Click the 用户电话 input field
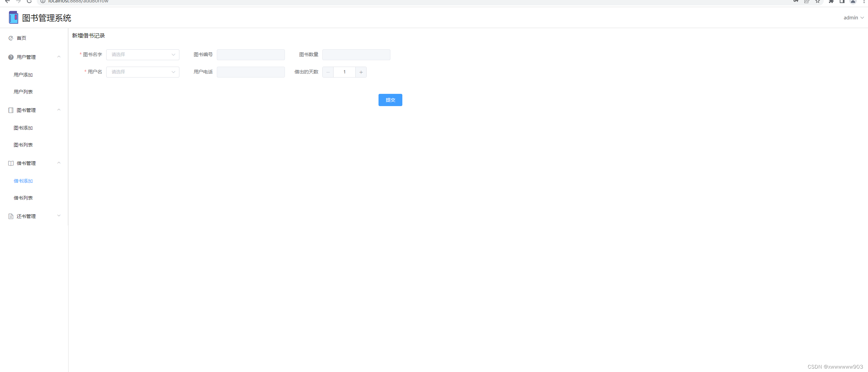 [x=251, y=72]
